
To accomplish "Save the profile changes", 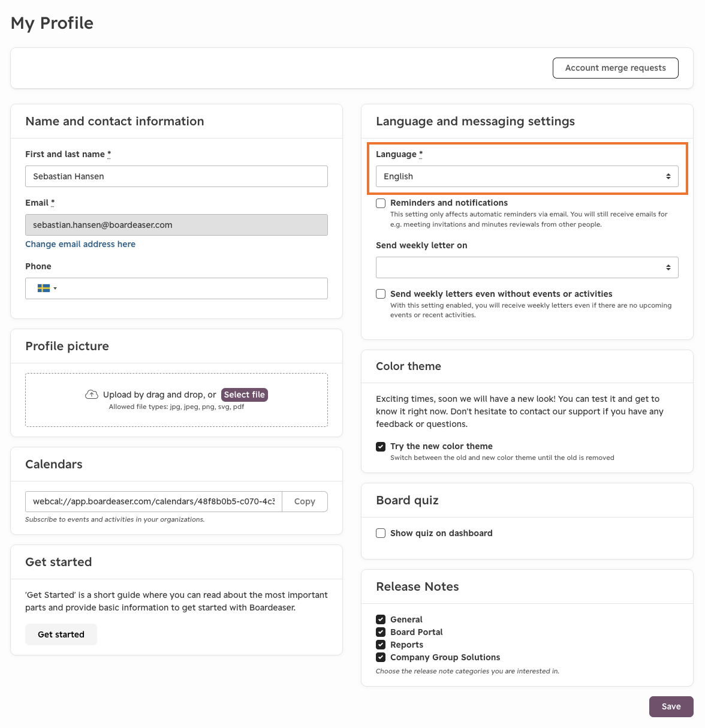I will point(671,706).
